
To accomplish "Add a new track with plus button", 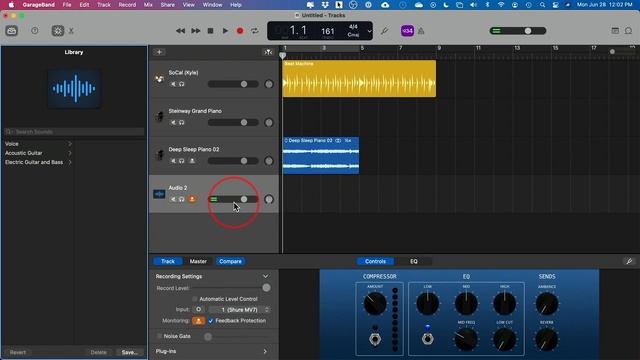I will point(159,52).
